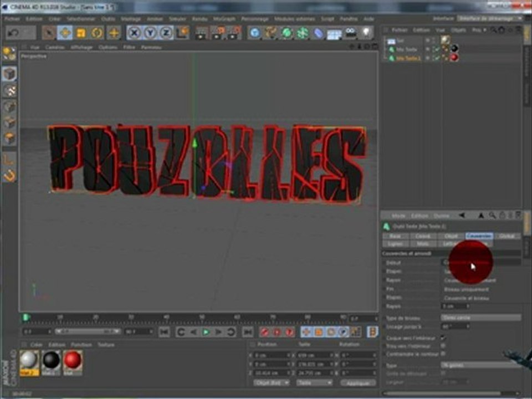The height and width of the screenshot is (399, 532).
Task: Select the white material sphere thumbnail
Action: [x=29, y=360]
